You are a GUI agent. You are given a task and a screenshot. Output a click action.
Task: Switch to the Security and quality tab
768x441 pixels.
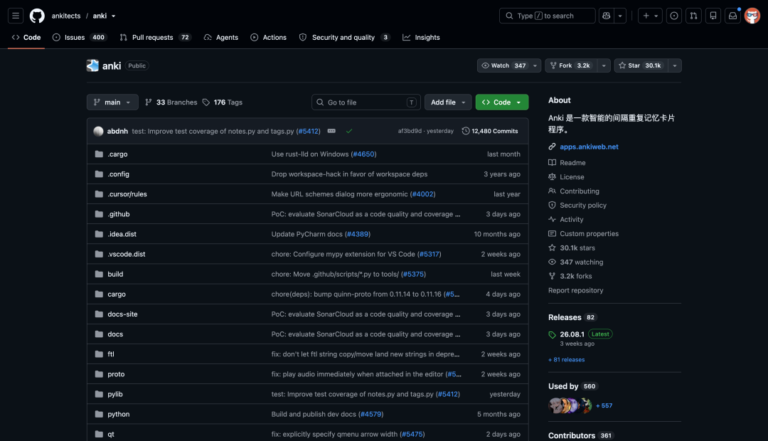[344, 37]
